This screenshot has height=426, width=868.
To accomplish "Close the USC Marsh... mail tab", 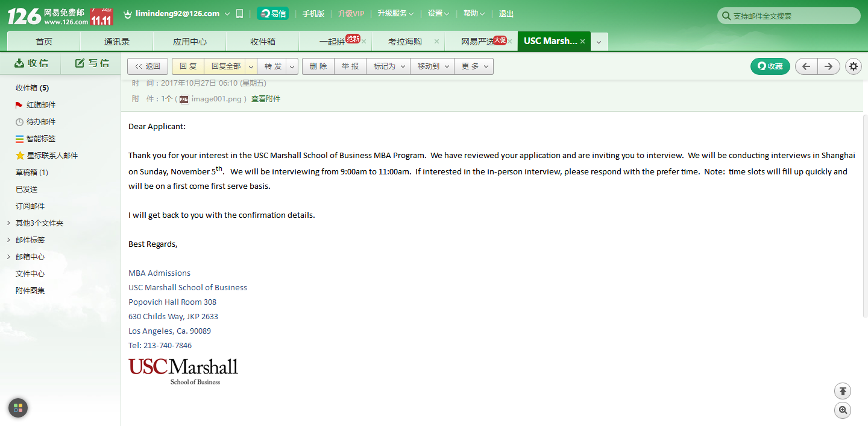I will coord(582,42).
